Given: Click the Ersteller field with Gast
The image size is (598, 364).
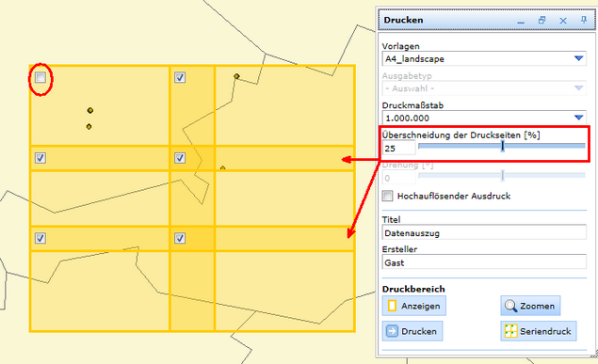Looking at the screenshot, I should coord(484,262).
